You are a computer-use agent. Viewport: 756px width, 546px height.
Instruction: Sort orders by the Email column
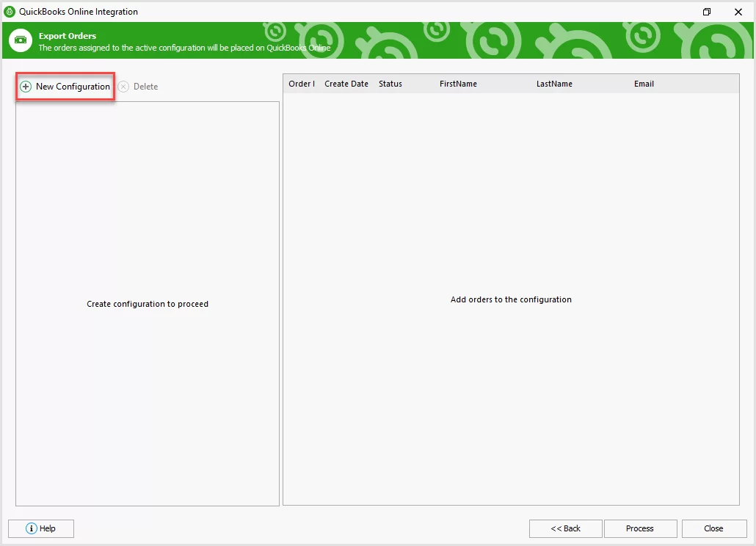644,84
